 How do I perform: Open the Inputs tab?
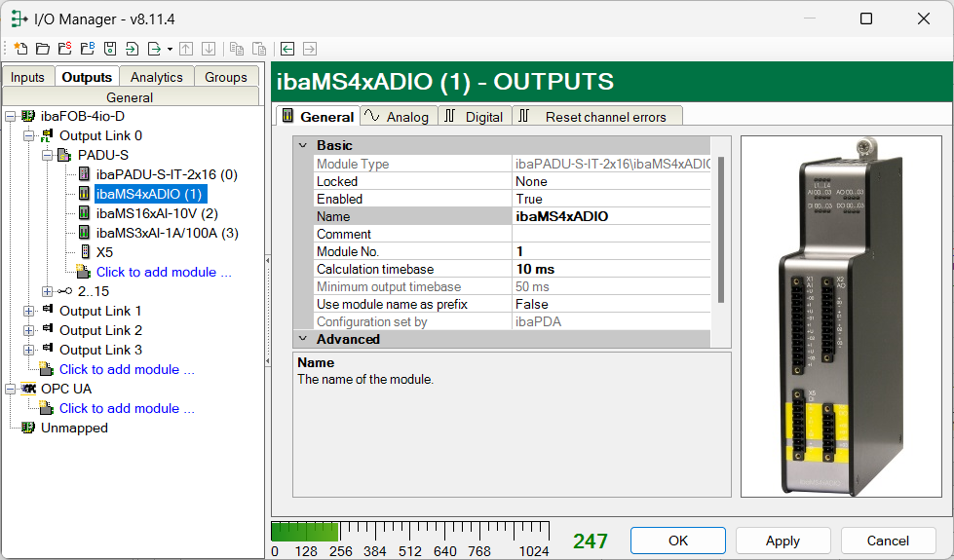pyautogui.click(x=27, y=77)
